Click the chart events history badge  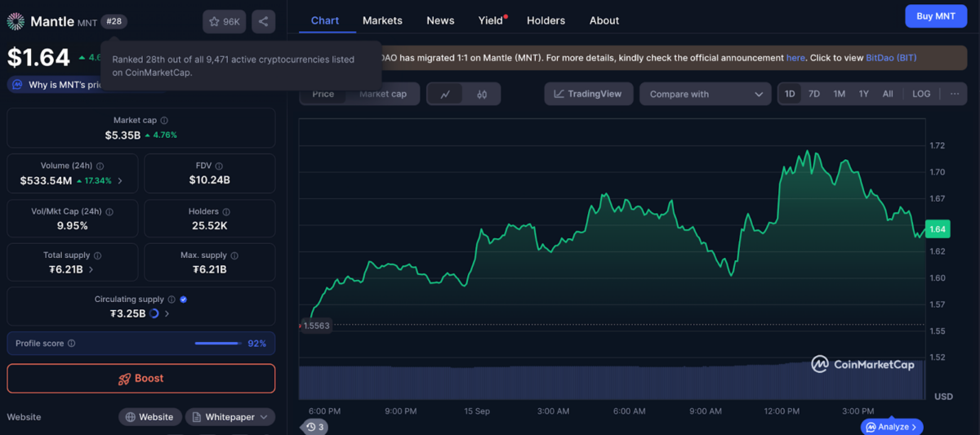point(315,427)
